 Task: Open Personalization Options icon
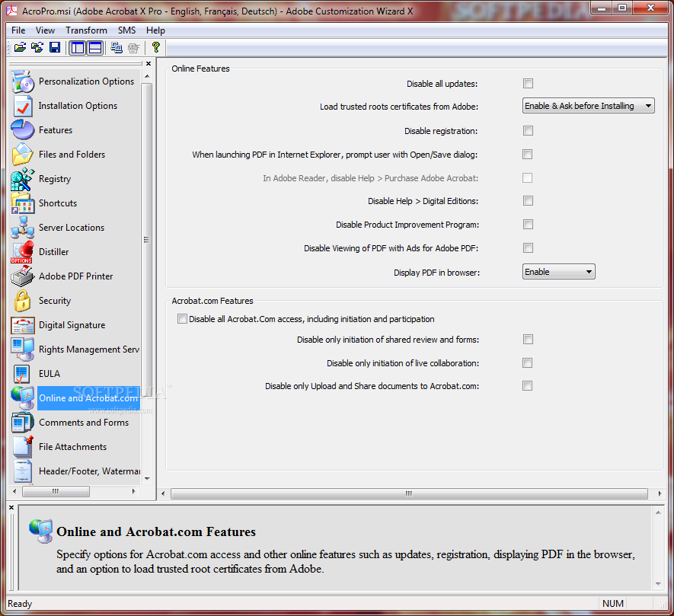pyautogui.click(x=23, y=81)
